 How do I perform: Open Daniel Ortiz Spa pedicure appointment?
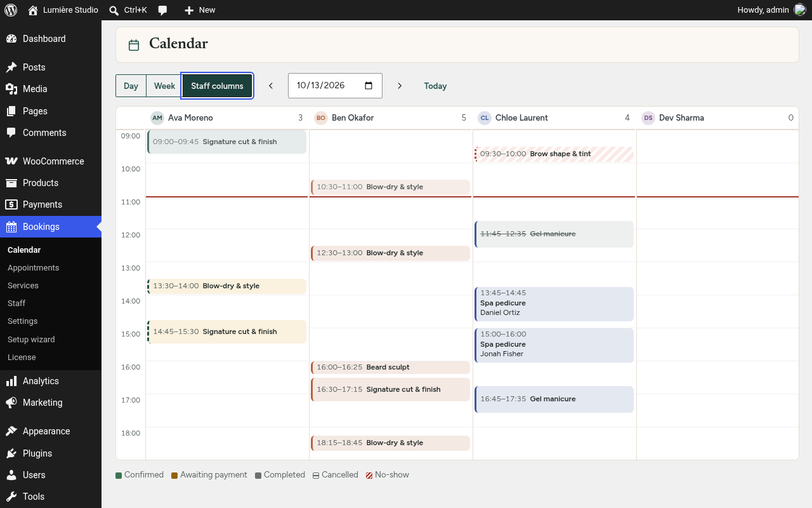554,304
